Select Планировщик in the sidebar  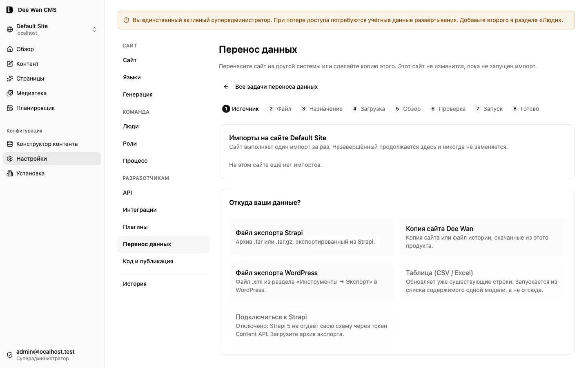click(x=52, y=108)
